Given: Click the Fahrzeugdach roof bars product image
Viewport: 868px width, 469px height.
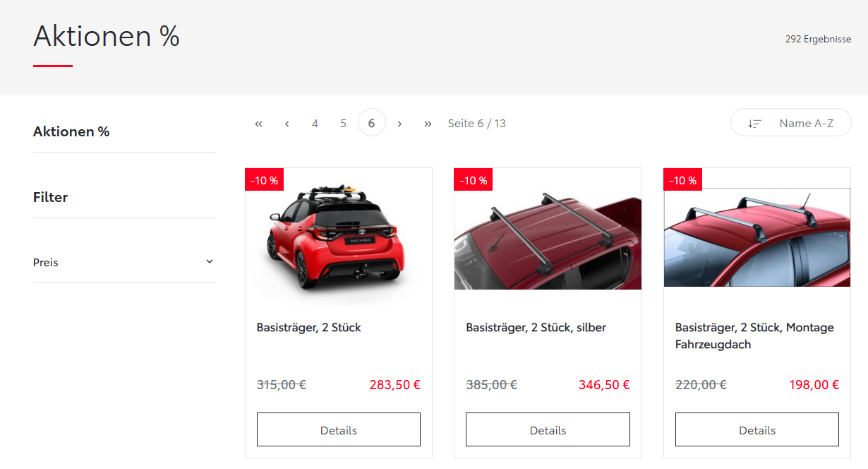Looking at the screenshot, I should (757, 237).
